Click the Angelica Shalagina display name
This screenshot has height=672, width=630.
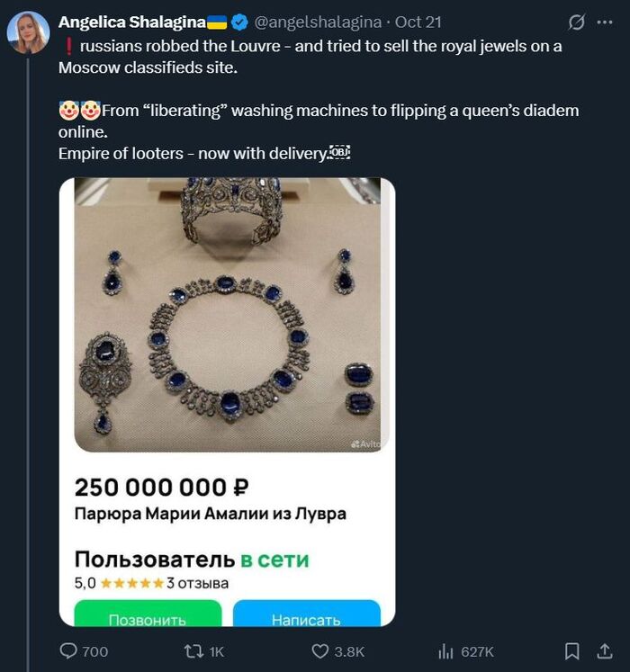tap(131, 22)
